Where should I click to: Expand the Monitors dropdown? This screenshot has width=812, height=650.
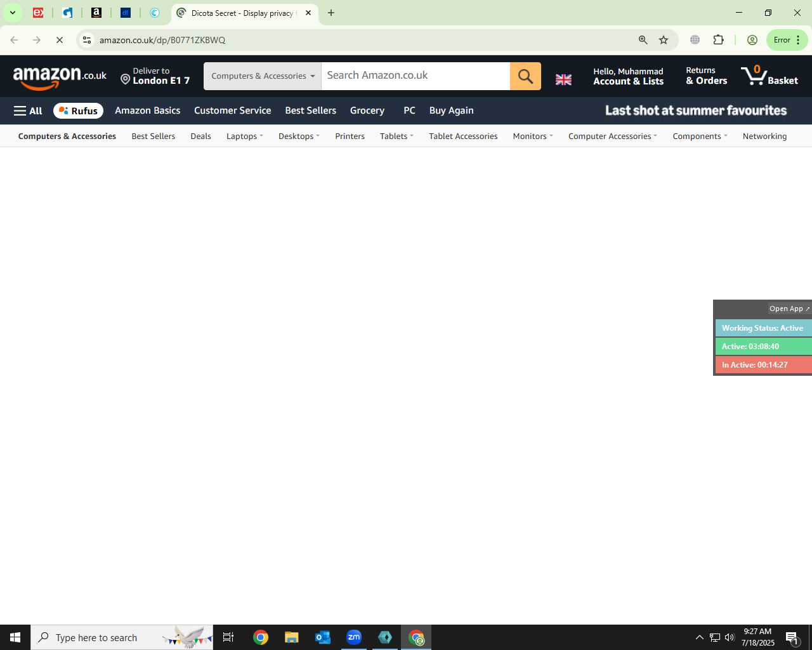point(533,136)
